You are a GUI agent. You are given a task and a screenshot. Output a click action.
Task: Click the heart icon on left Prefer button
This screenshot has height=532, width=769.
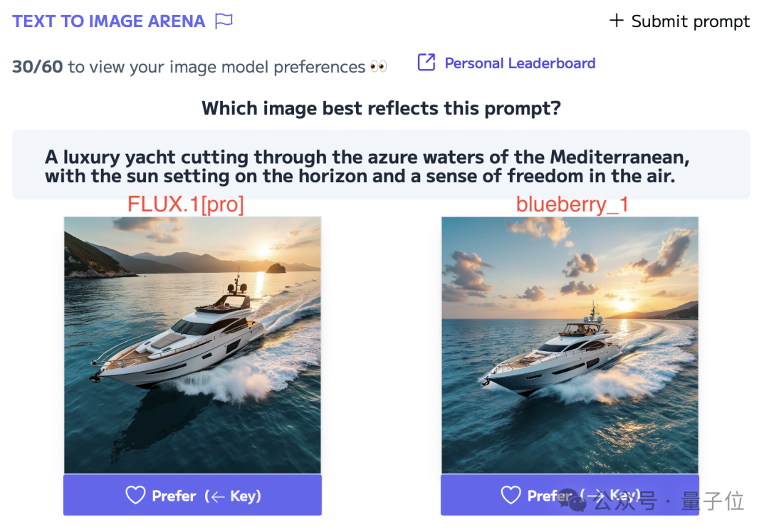pos(135,495)
